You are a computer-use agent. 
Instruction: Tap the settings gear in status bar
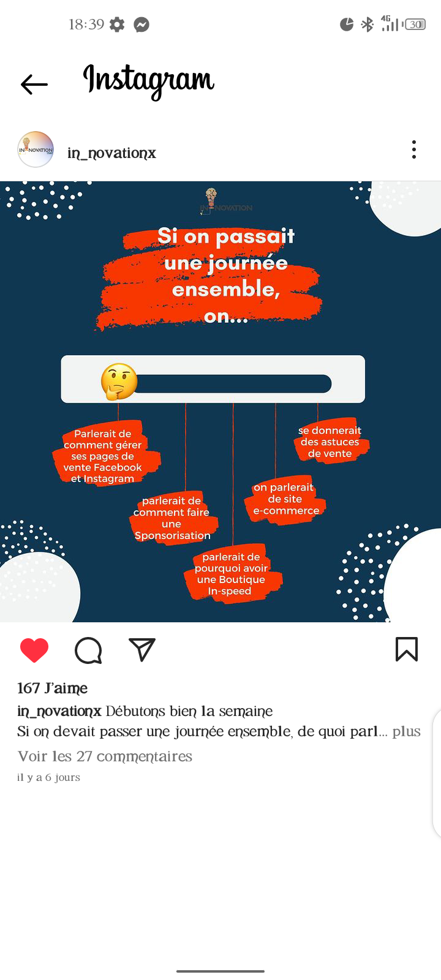116,24
